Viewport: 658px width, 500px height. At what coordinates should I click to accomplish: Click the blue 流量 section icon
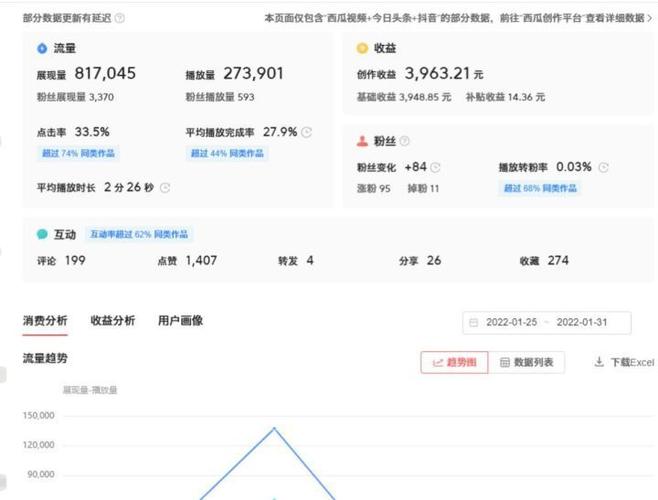pyautogui.click(x=42, y=48)
